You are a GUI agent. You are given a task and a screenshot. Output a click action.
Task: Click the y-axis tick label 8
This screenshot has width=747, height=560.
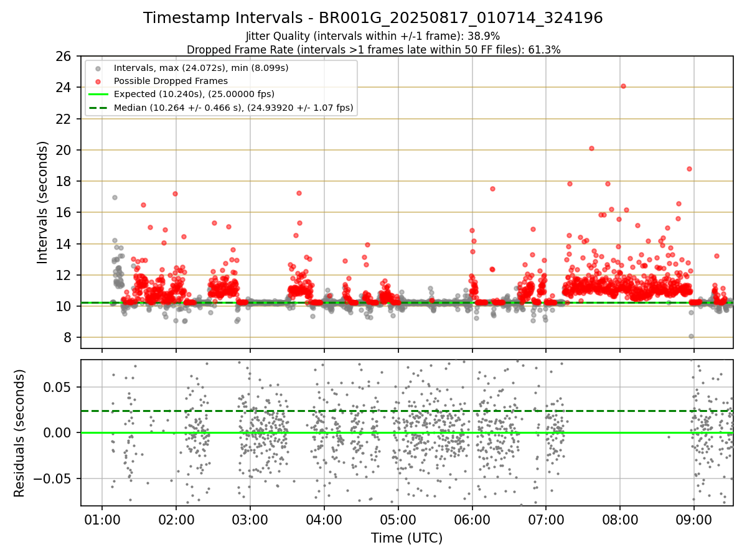[68, 337]
